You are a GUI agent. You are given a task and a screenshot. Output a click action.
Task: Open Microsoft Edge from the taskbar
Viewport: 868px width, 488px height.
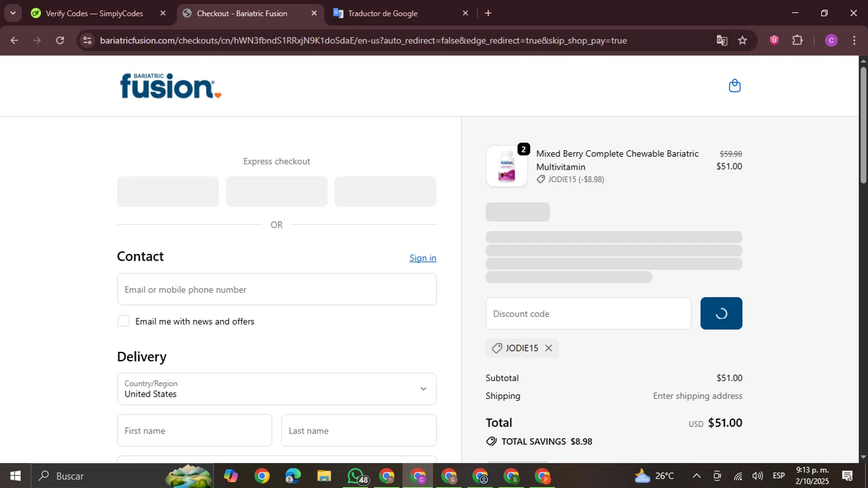(x=293, y=476)
